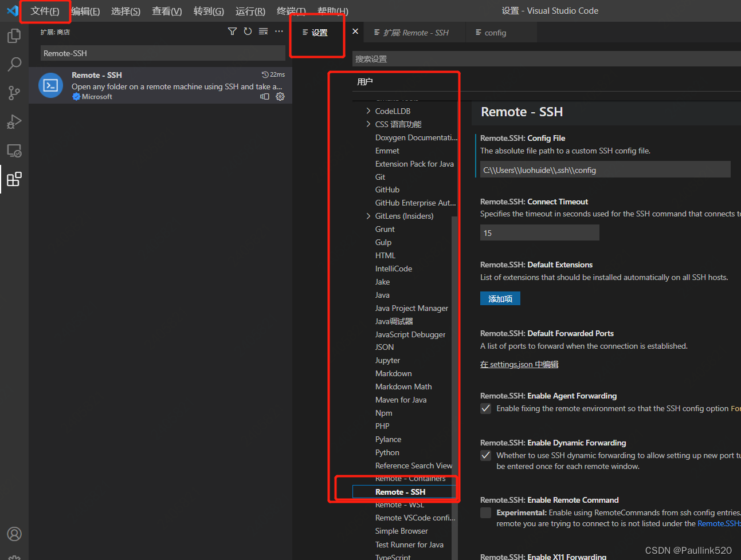Click Remote - SSH extension remote indicator icon
The height and width of the screenshot is (560, 741).
coord(265,97)
